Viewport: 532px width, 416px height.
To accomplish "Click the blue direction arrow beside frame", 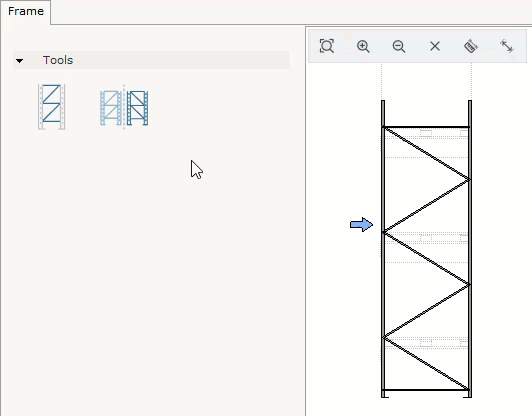I will pos(361,225).
